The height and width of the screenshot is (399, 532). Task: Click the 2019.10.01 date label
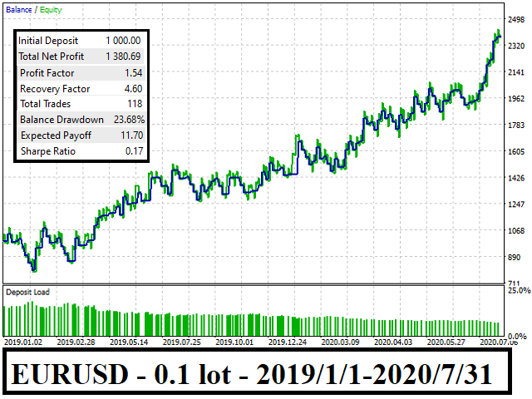click(234, 342)
